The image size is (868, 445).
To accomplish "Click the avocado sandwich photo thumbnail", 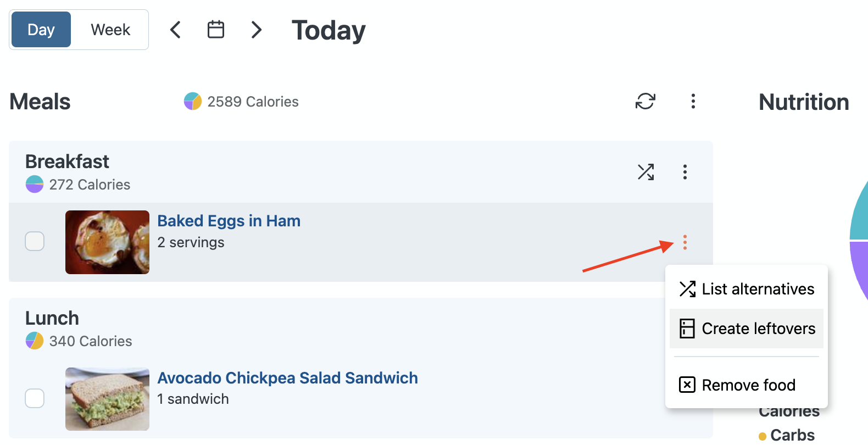I will (107, 399).
